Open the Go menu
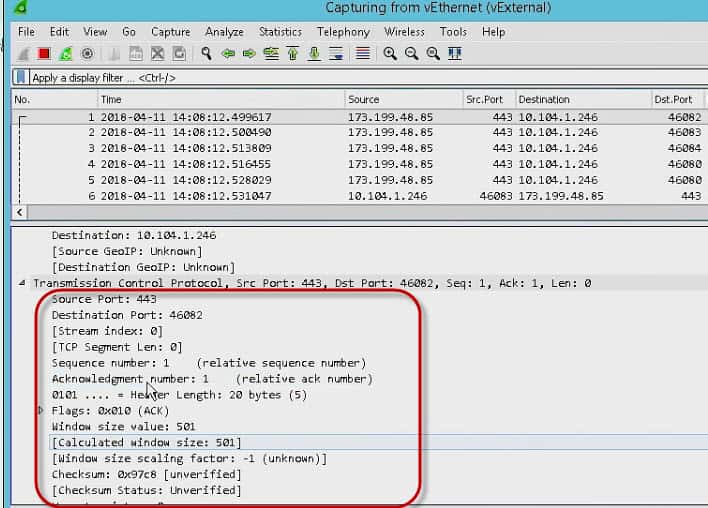Image resolution: width=708 pixels, height=508 pixels. pos(129,32)
